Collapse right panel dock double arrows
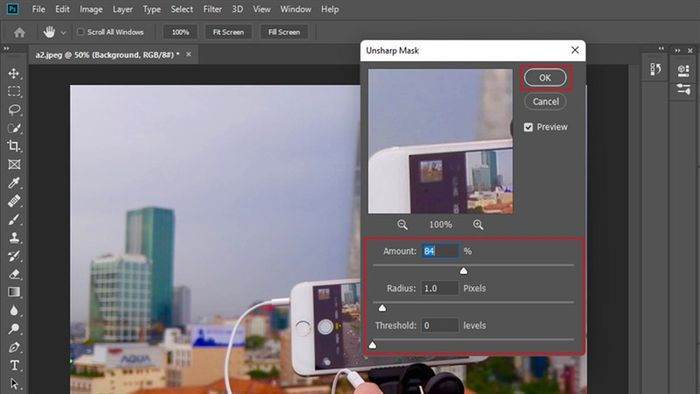The image size is (700, 394). [677, 50]
